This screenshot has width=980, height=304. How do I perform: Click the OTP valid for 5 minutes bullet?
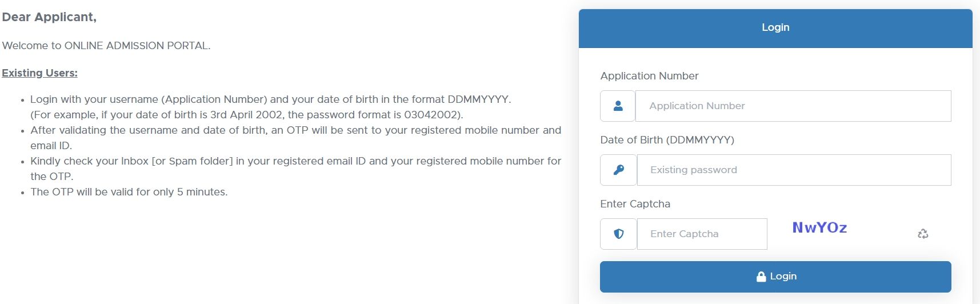129,192
